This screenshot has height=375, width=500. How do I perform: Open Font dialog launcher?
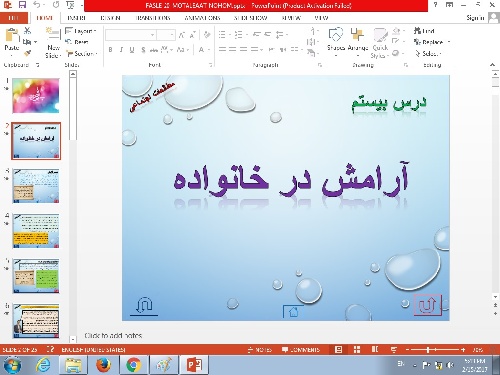pyautogui.click(x=211, y=65)
